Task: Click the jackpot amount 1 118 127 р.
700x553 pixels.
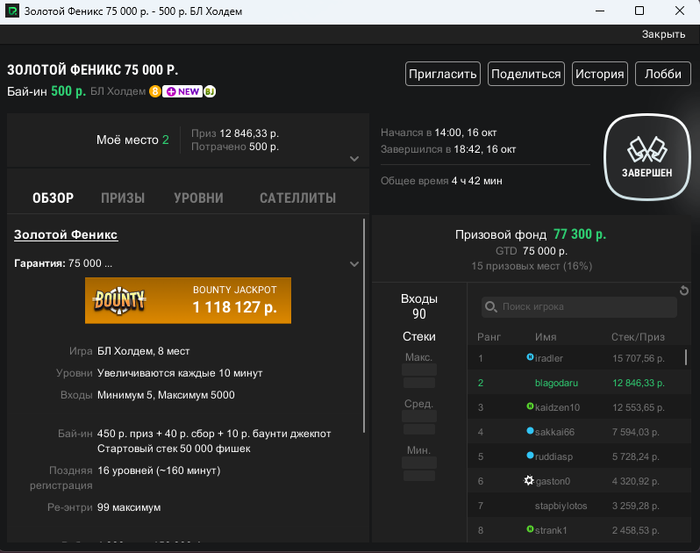Action: pos(235,307)
